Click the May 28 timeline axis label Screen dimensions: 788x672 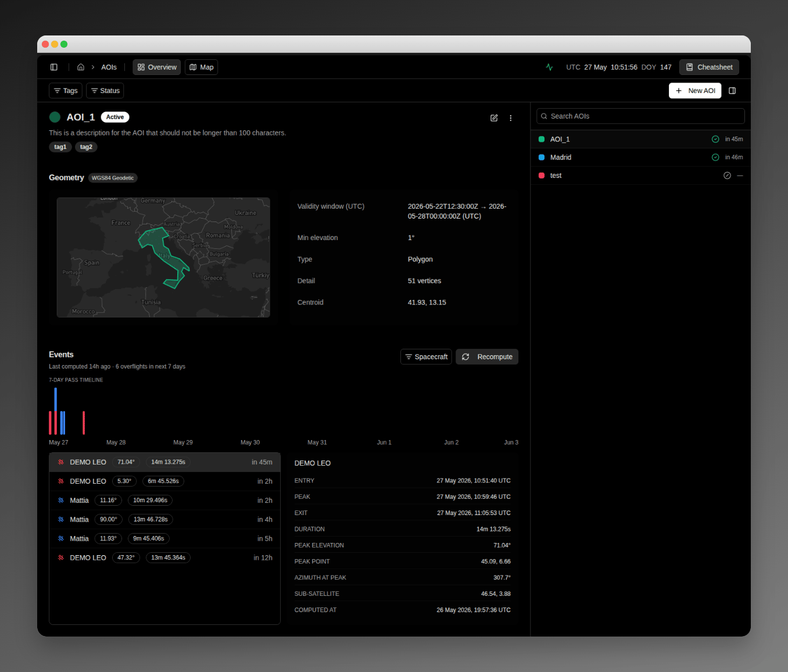tap(116, 443)
